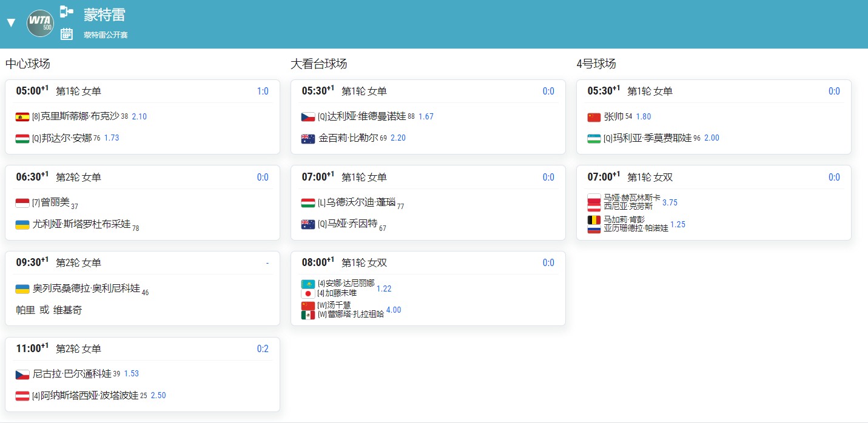Click Spain flag beside 克里斯蒂娜·布克沙
868x423 pixels.
22,117
